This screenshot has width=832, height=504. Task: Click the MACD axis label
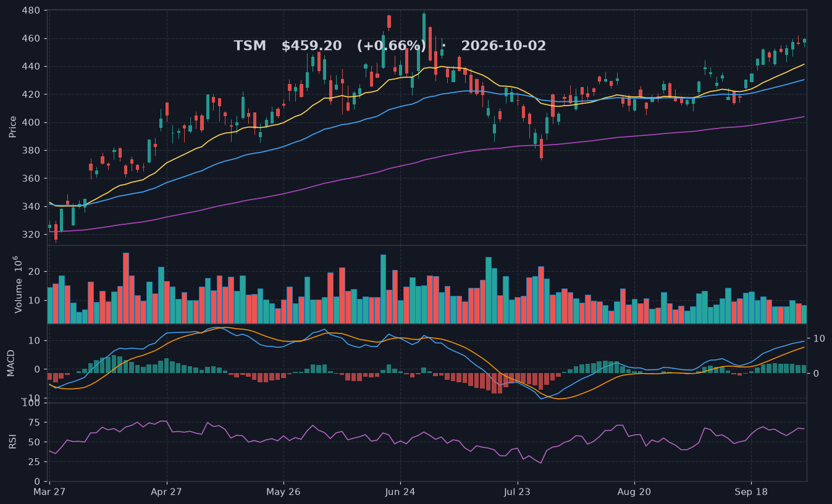pos(11,363)
